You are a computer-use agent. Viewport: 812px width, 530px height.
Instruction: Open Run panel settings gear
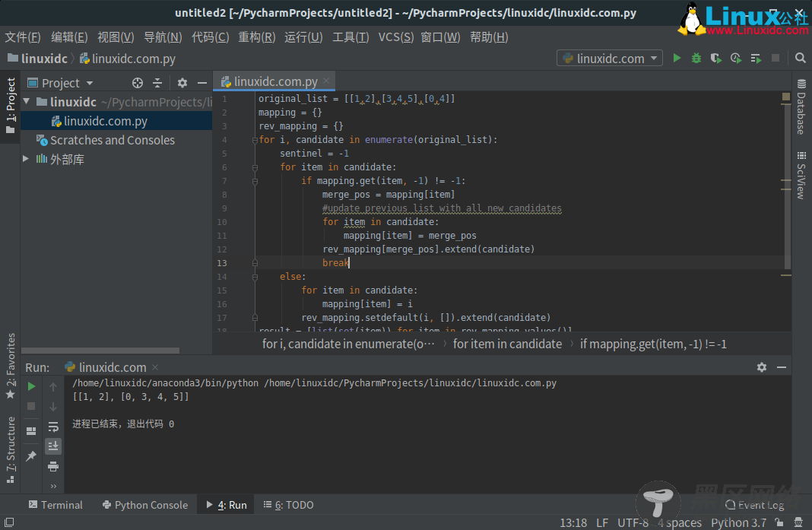761,367
